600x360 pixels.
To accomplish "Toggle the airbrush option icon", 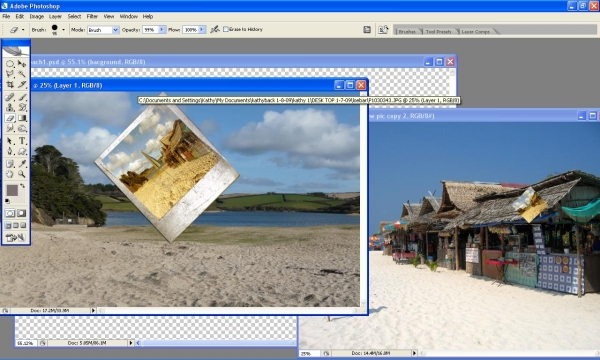I will (215, 29).
